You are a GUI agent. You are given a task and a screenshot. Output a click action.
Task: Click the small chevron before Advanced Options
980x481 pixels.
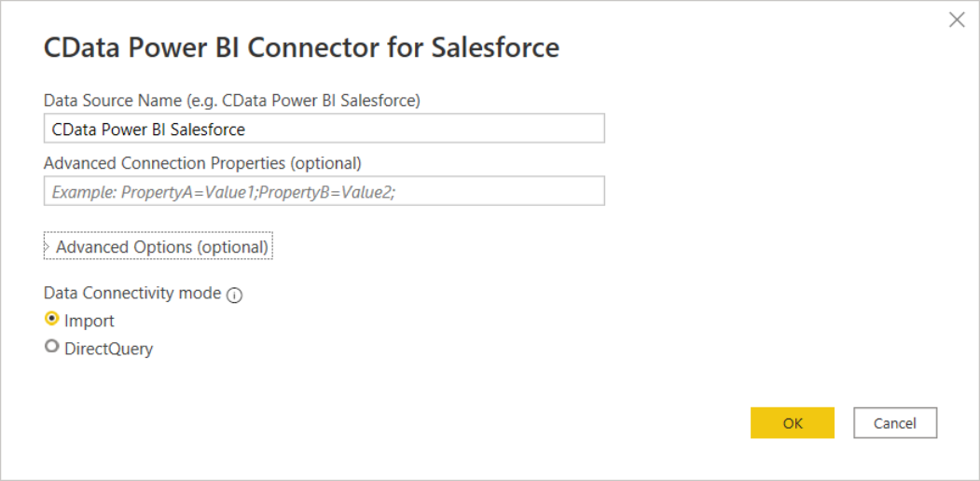[x=48, y=248]
